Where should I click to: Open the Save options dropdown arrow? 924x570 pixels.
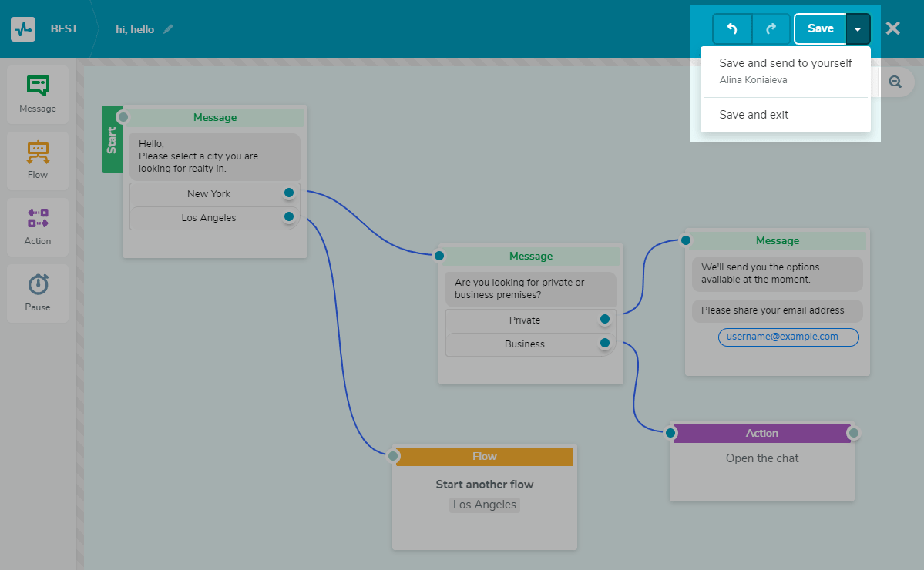[858, 28]
